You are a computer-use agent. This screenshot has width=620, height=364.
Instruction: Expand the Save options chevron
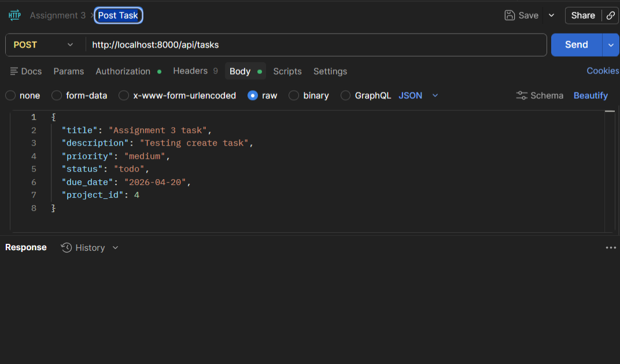point(551,16)
